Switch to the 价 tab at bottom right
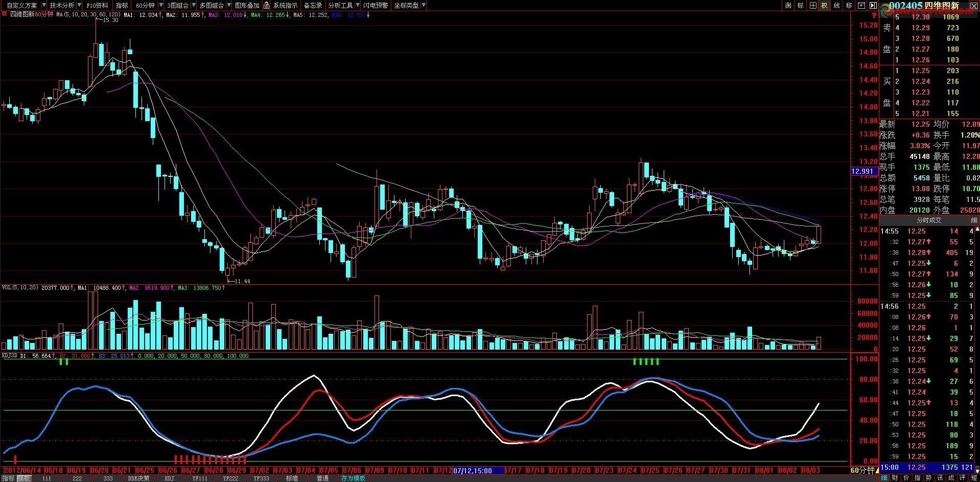This screenshot has height=482, width=980. click(x=906, y=478)
